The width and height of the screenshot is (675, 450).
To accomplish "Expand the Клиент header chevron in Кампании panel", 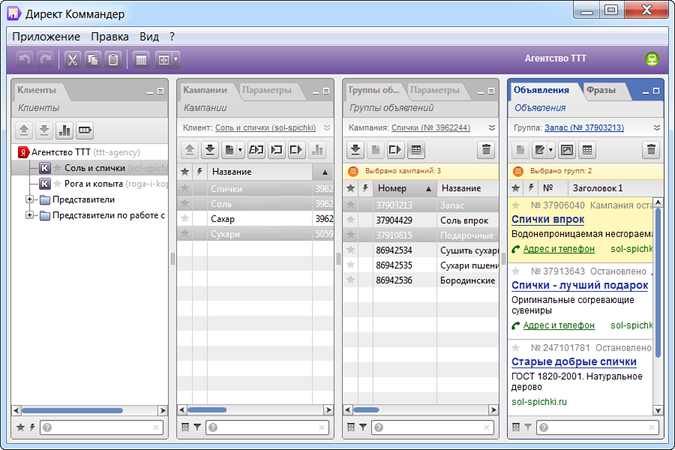I will coord(327,127).
